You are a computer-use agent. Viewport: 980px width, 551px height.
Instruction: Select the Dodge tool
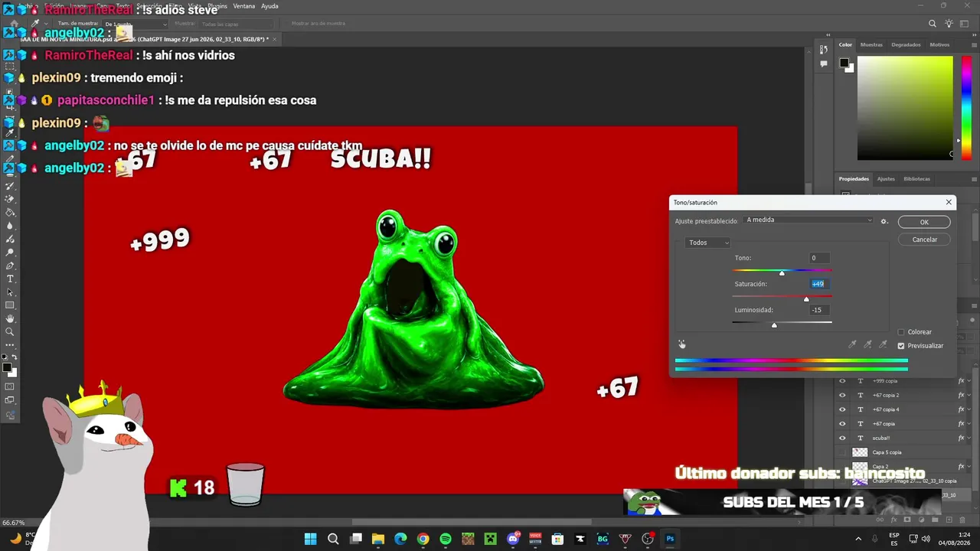(10, 253)
